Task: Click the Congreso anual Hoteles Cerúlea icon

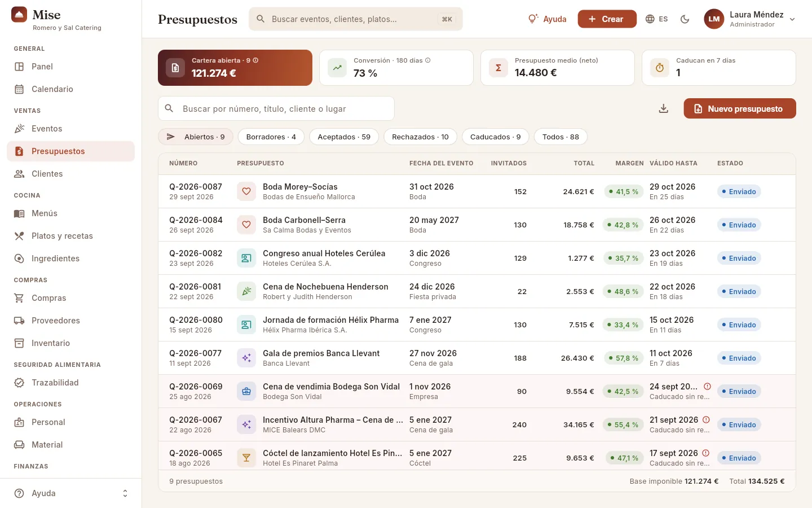Action: (x=246, y=258)
